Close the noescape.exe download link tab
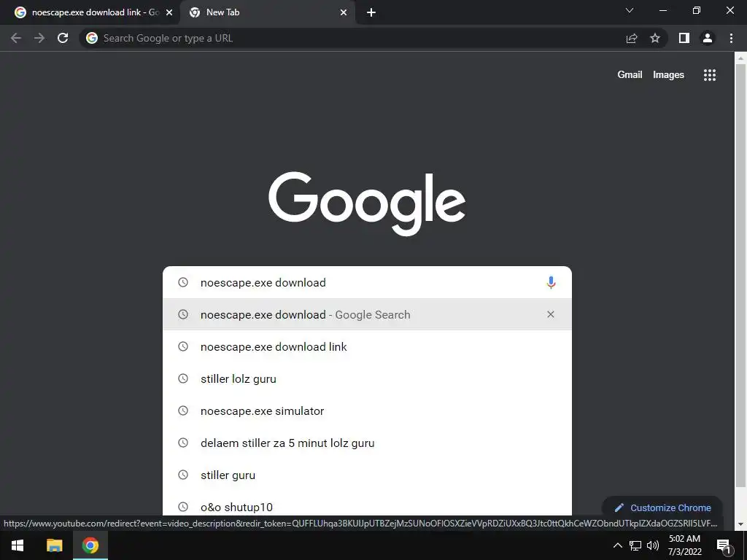Image resolution: width=747 pixels, height=560 pixels. (x=169, y=12)
